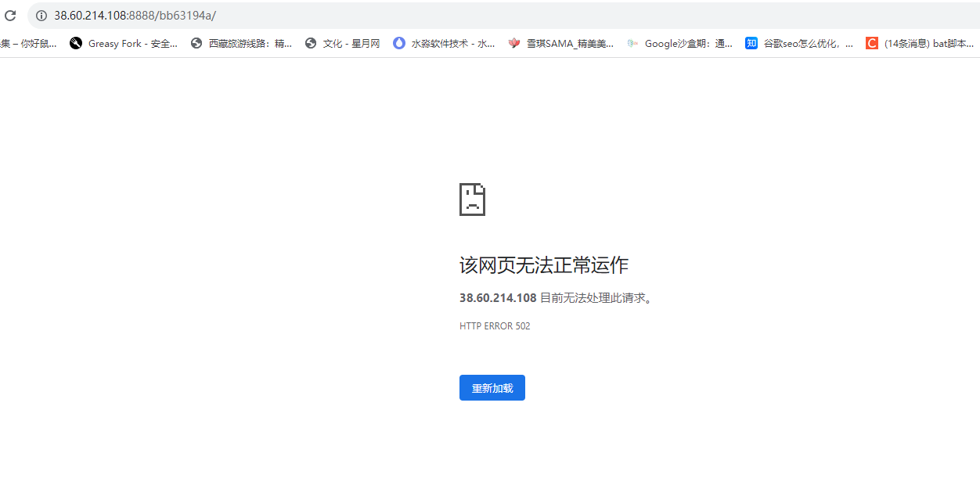
Task: Click the globe favicon of 文化 - 星月网
Action: click(311, 44)
